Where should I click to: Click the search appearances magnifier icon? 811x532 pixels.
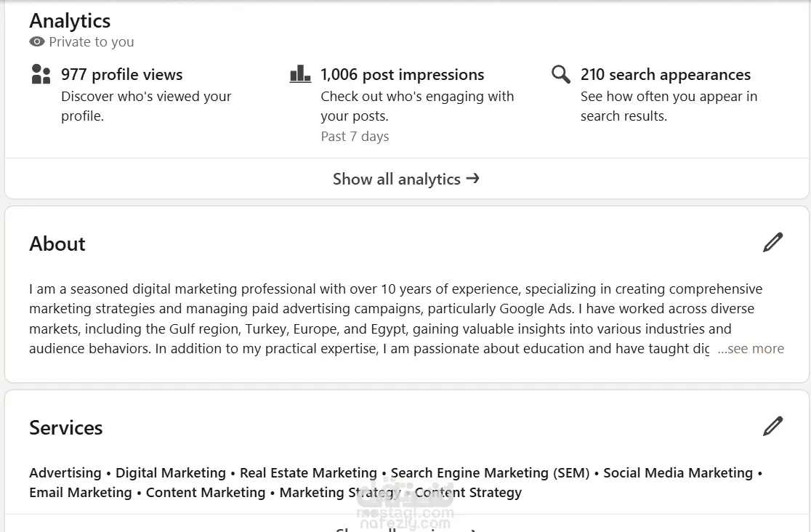click(x=560, y=74)
